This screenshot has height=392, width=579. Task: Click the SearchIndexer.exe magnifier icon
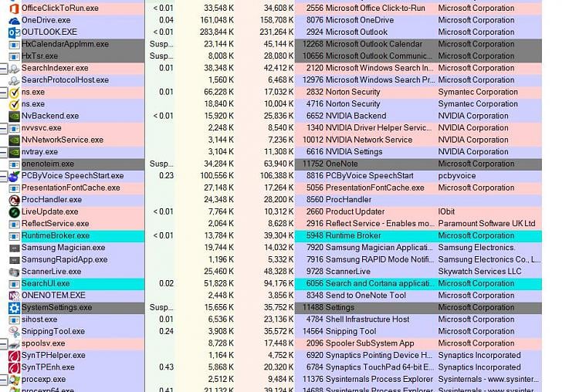14,68
